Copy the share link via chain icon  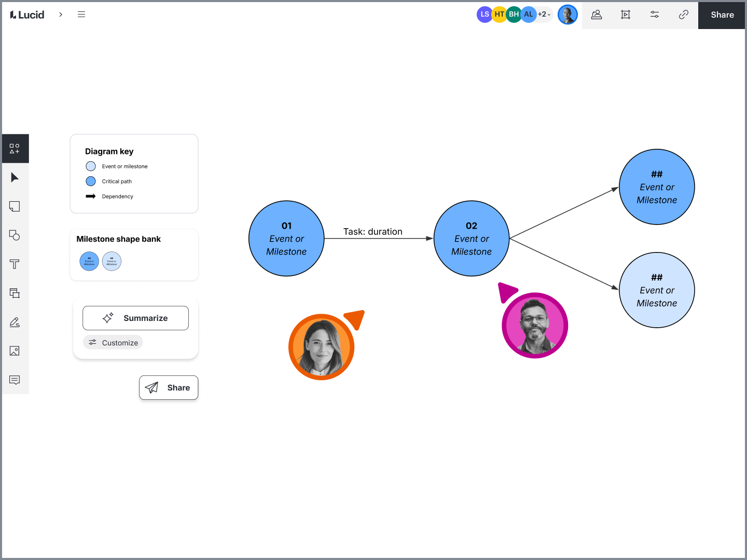tap(684, 15)
